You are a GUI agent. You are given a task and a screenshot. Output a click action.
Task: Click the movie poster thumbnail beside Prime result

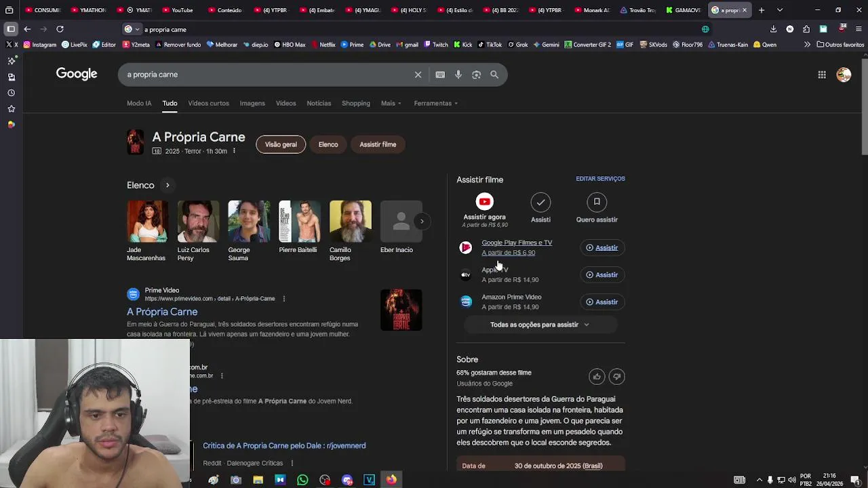coord(401,310)
